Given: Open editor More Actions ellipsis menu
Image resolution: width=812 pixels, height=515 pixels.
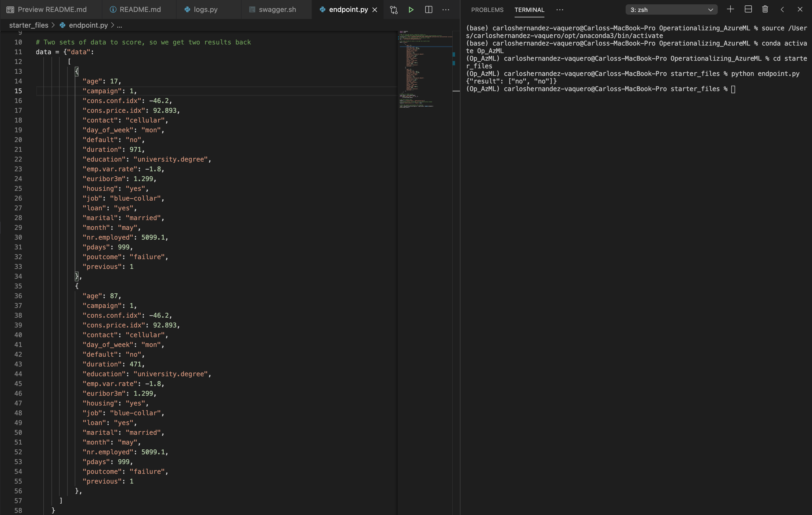Looking at the screenshot, I should [x=446, y=9].
